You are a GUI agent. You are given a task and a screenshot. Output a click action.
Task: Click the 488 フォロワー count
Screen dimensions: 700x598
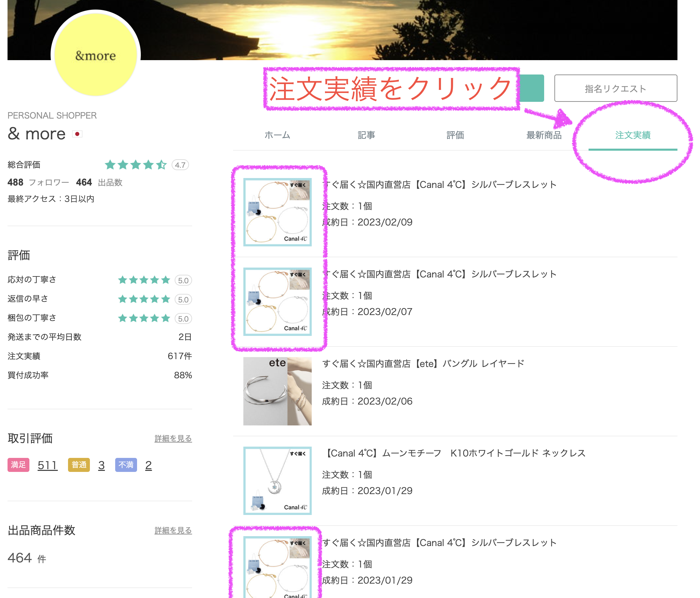pyautogui.click(x=38, y=182)
